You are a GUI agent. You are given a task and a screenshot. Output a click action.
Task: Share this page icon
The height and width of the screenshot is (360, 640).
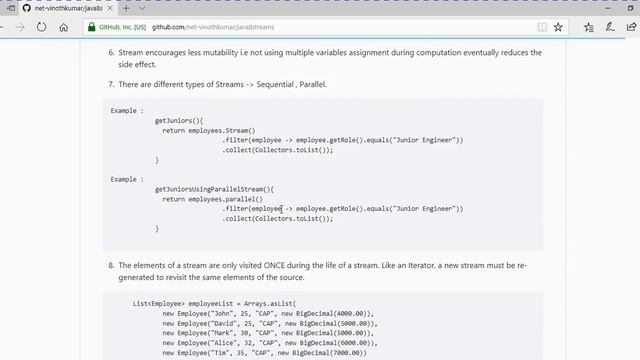click(x=631, y=27)
